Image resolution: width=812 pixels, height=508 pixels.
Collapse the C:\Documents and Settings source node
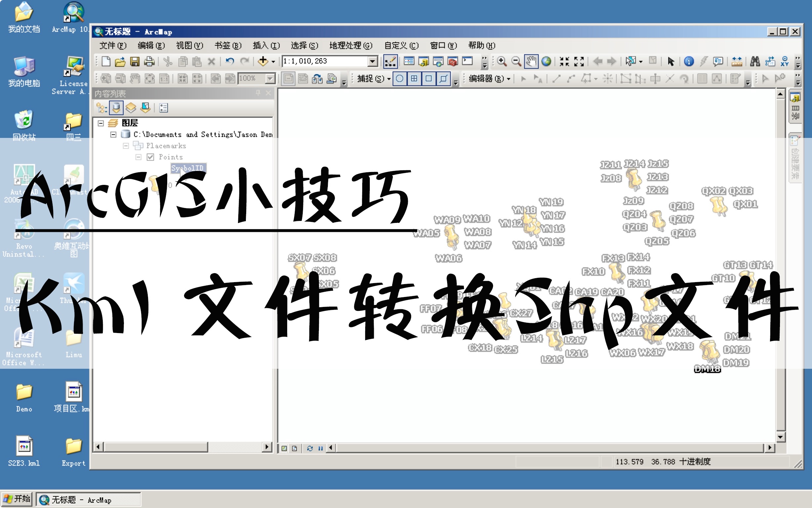tap(113, 134)
